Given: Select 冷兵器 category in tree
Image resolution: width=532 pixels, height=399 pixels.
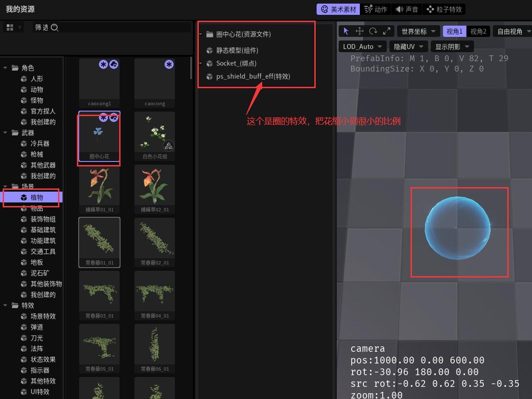Looking at the screenshot, I should click(x=40, y=143).
